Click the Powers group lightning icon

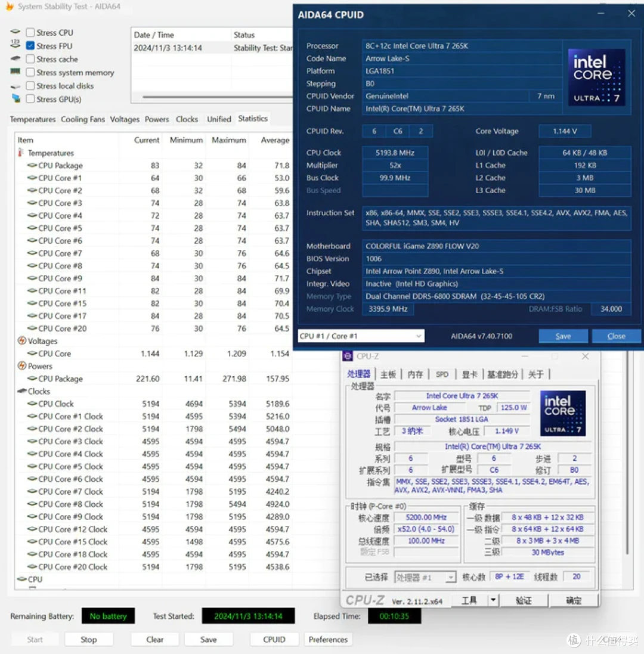(x=21, y=366)
